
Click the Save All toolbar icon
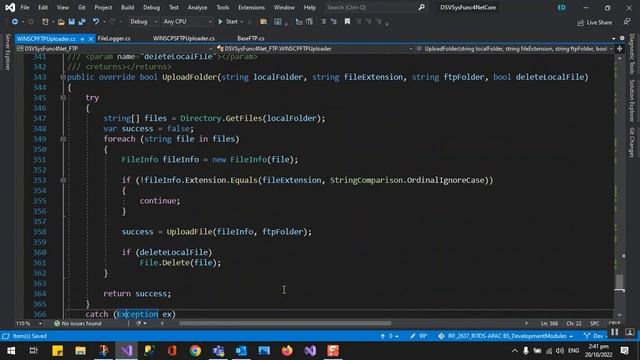pyautogui.click(x=82, y=22)
